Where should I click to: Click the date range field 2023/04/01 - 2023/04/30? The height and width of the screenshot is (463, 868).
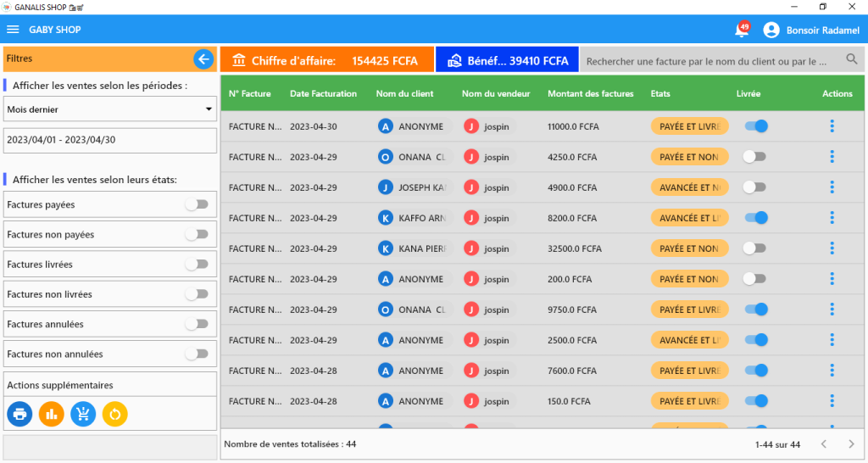click(x=109, y=140)
